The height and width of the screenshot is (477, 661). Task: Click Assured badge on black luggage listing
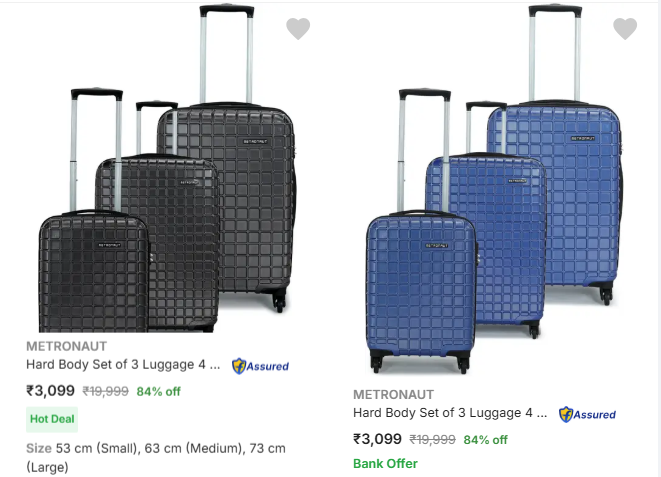pos(260,366)
